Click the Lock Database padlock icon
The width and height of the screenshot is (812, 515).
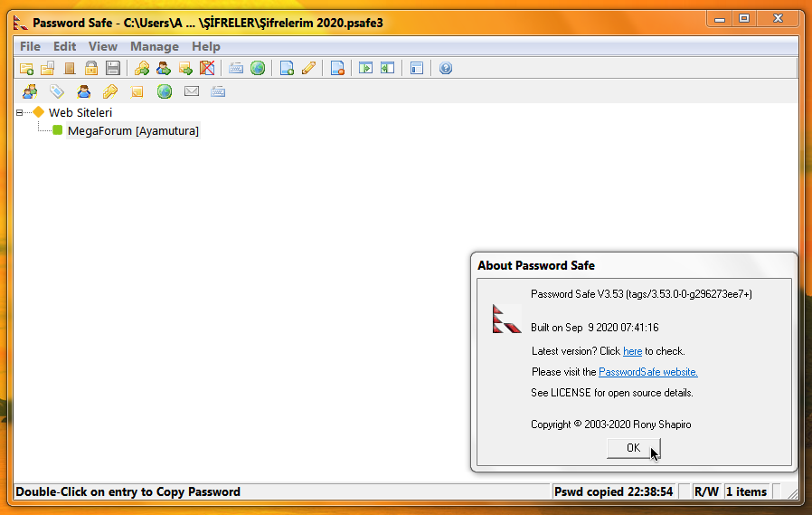point(91,68)
